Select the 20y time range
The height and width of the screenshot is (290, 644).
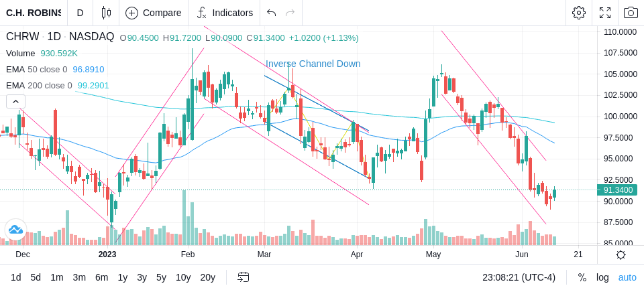pos(207,277)
